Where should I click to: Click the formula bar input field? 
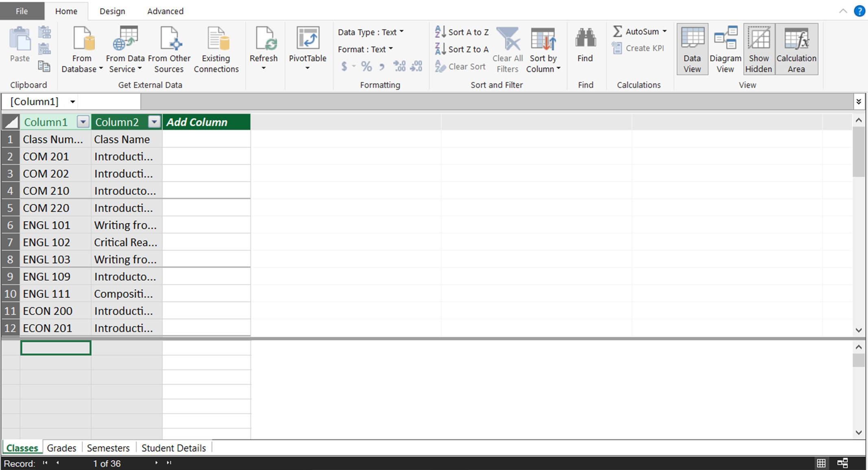coord(497,102)
